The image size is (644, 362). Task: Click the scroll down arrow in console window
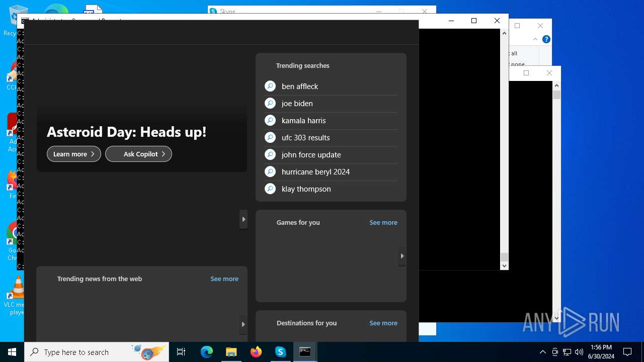[x=504, y=266]
